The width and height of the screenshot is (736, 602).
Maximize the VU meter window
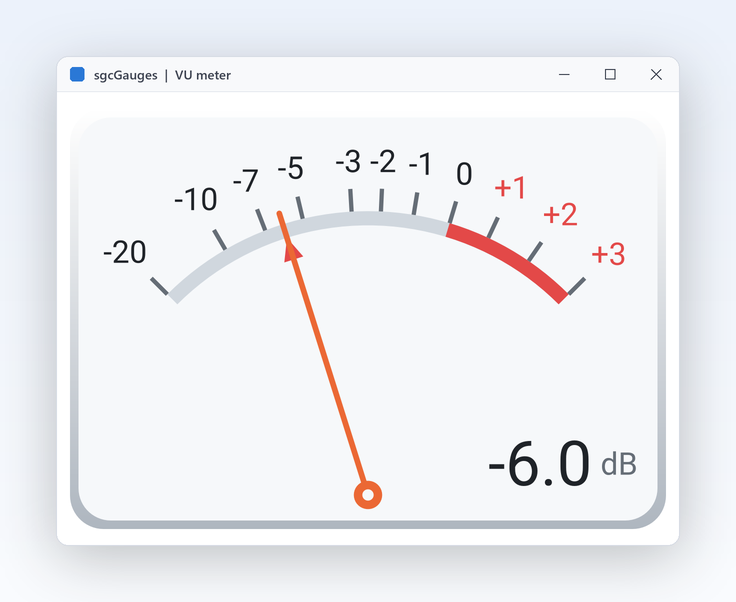point(610,75)
